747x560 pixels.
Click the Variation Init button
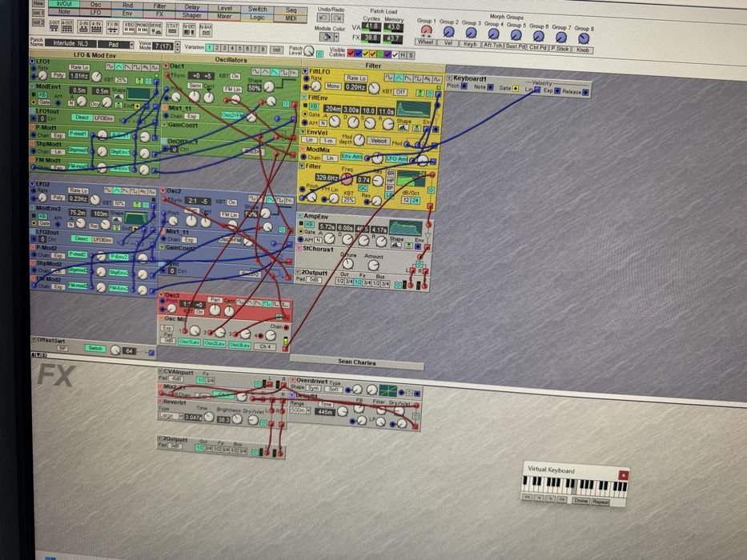(x=276, y=50)
